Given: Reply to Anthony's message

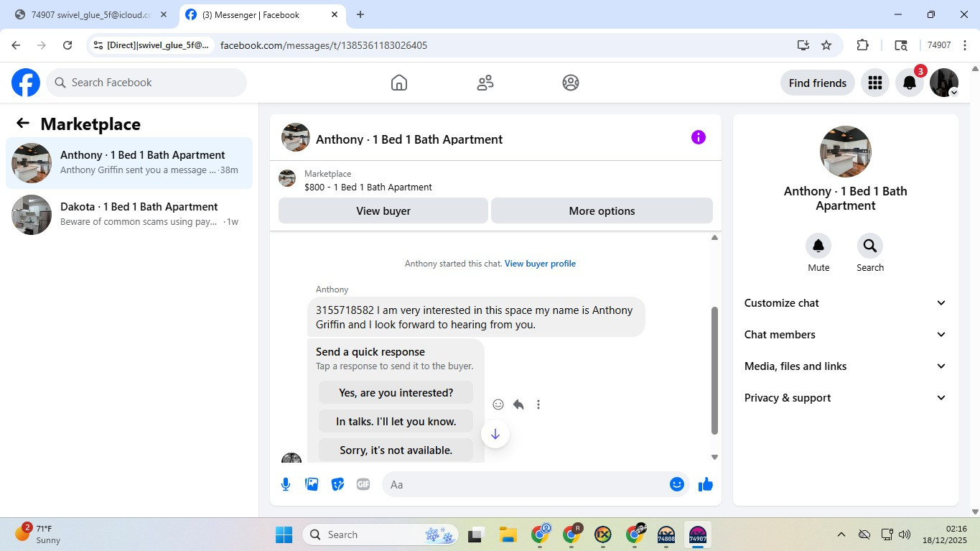Looking at the screenshot, I should (518, 404).
